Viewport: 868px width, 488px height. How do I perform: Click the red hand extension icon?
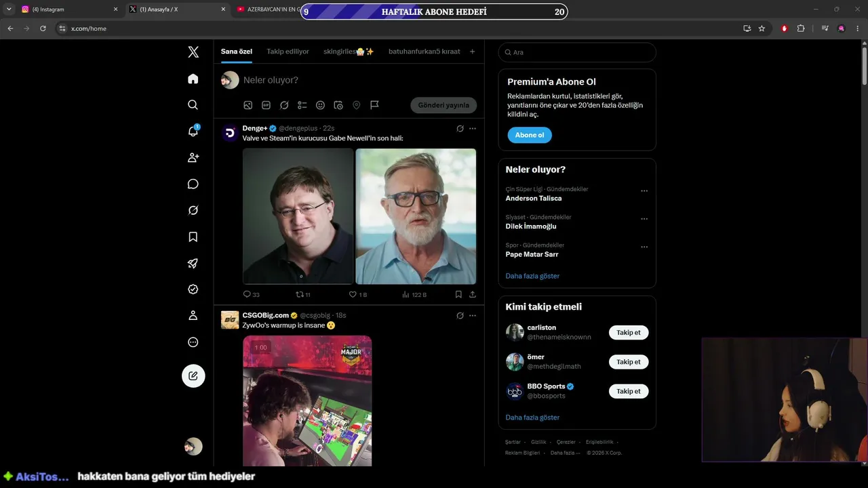tap(785, 28)
